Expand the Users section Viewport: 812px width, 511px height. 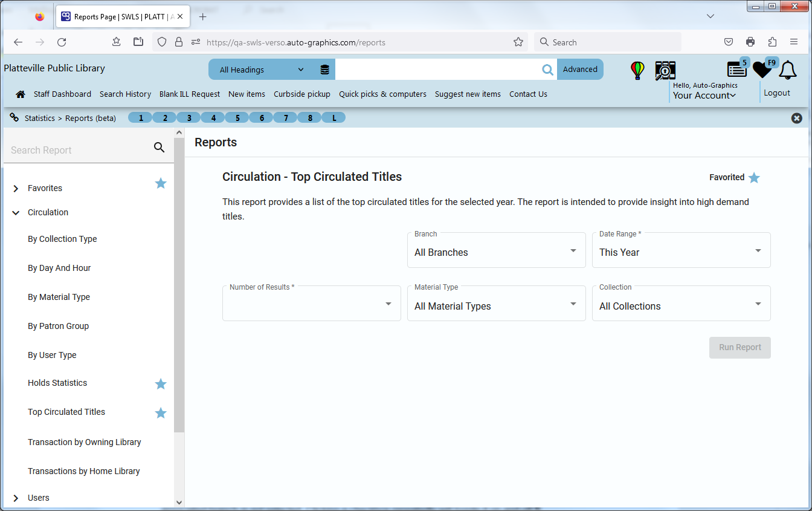click(x=16, y=498)
